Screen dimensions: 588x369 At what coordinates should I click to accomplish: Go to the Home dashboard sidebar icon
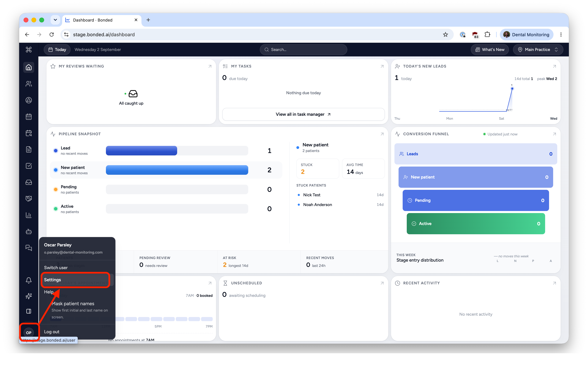tap(29, 67)
